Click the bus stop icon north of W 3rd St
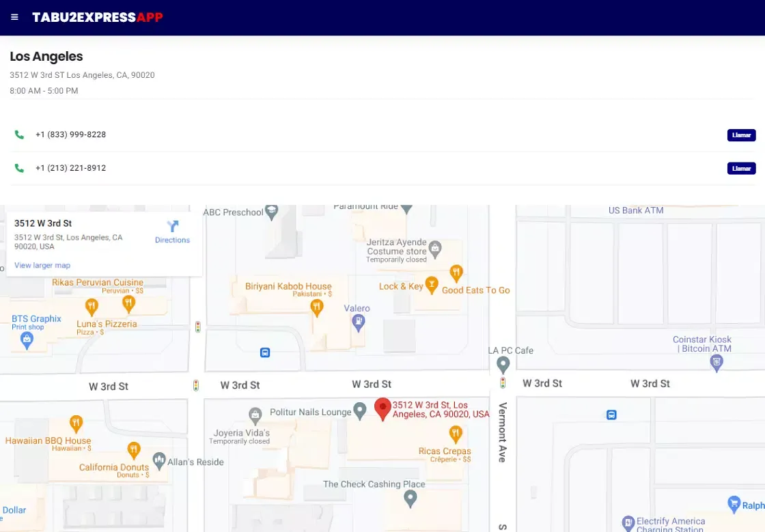 [x=265, y=352]
